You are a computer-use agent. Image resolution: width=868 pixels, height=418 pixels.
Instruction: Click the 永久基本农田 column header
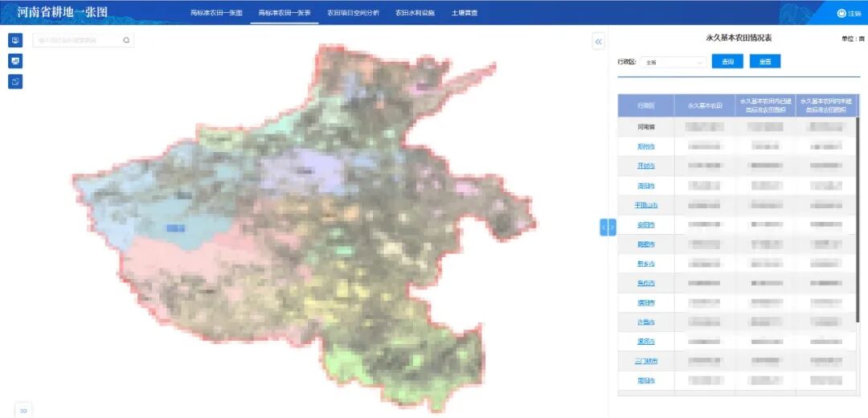(x=705, y=105)
